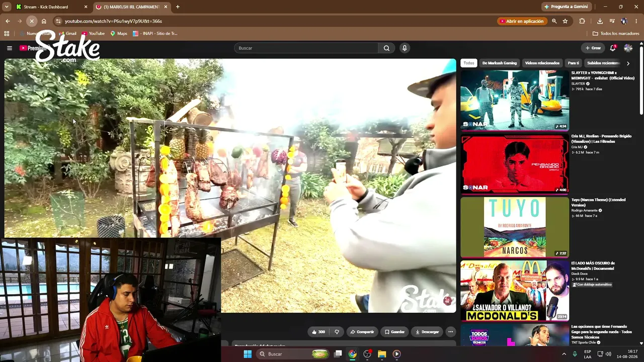Open the INAPI bookmark
644x362 pixels.
[155, 34]
